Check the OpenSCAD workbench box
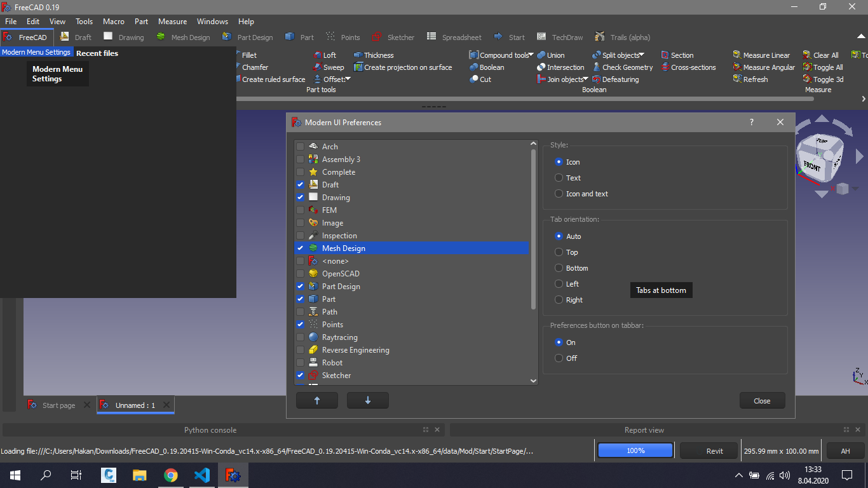Screen dimensions: 868x488 [300, 274]
